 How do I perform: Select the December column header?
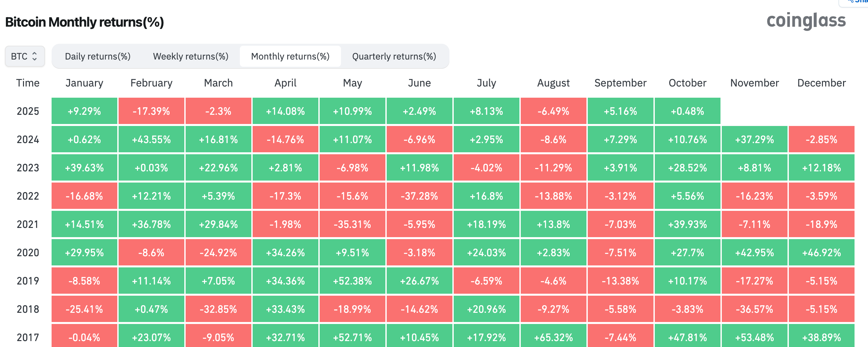click(x=821, y=83)
